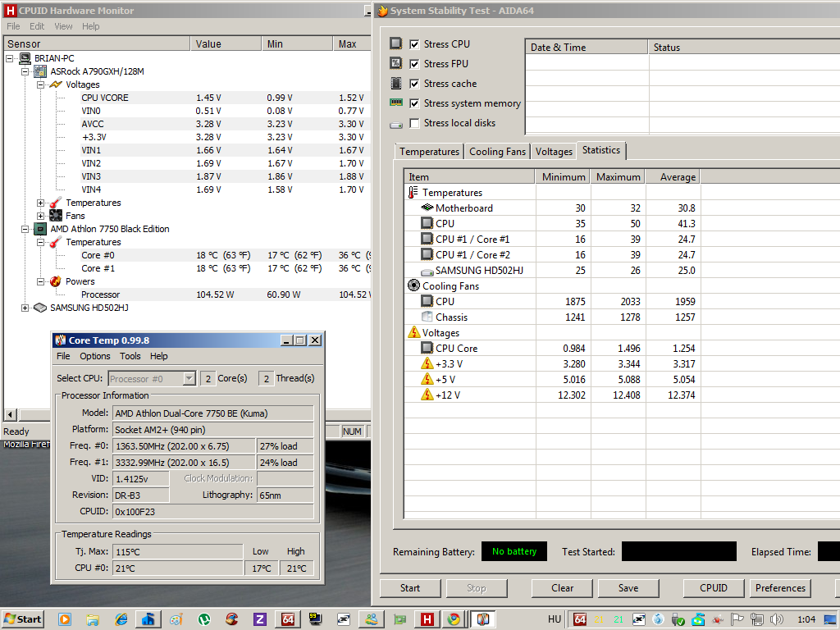Screen dimensions: 840x630
Task: Select the CPU VCORE row in HWMonitor
Action: tap(225, 98)
